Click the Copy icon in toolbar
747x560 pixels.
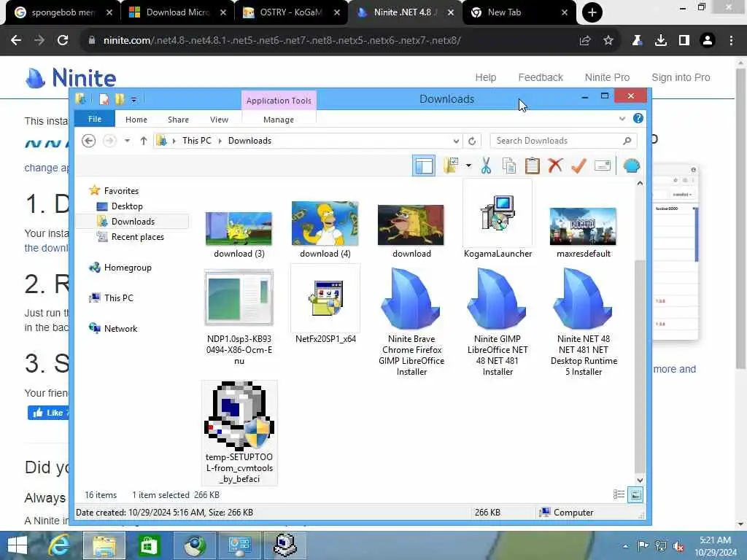pos(508,166)
